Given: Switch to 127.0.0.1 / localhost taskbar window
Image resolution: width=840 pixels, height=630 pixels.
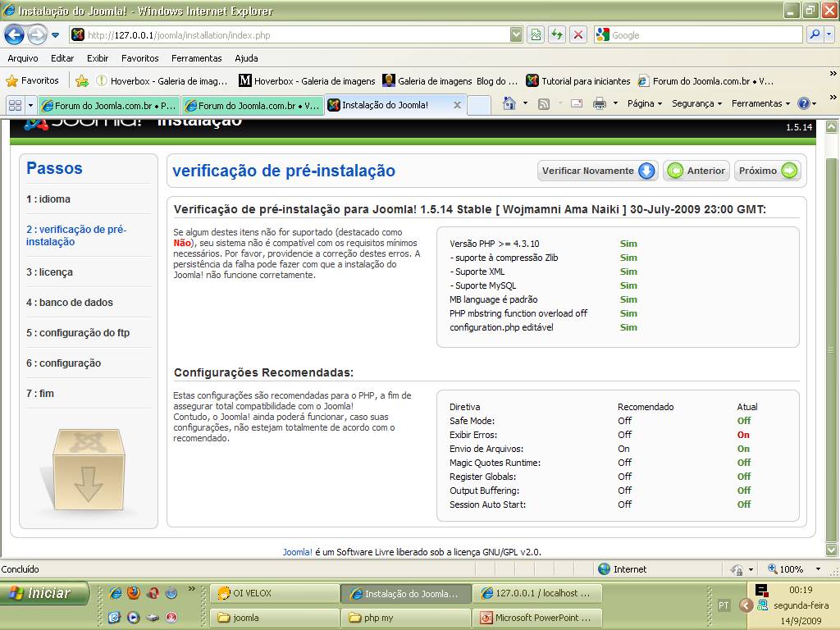Looking at the screenshot, I should click(x=537, y=593).
